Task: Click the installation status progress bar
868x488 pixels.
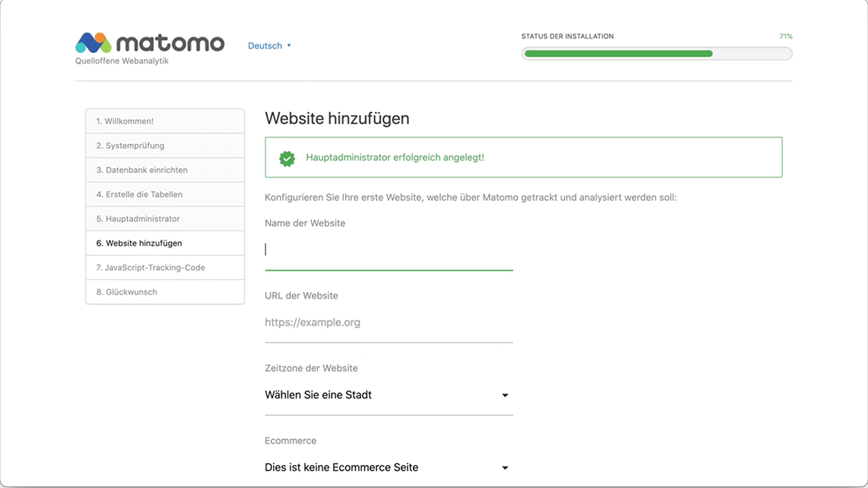Action: tap(656, 54)
